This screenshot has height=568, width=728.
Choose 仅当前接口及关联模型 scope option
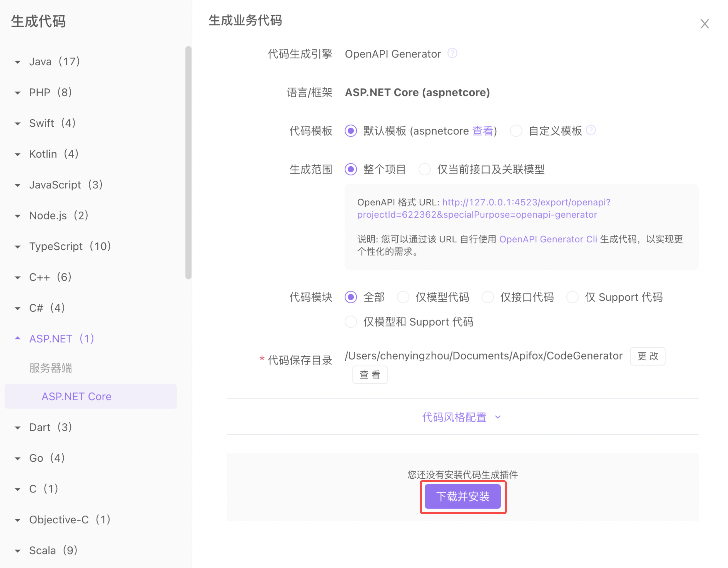coord(425,169)
